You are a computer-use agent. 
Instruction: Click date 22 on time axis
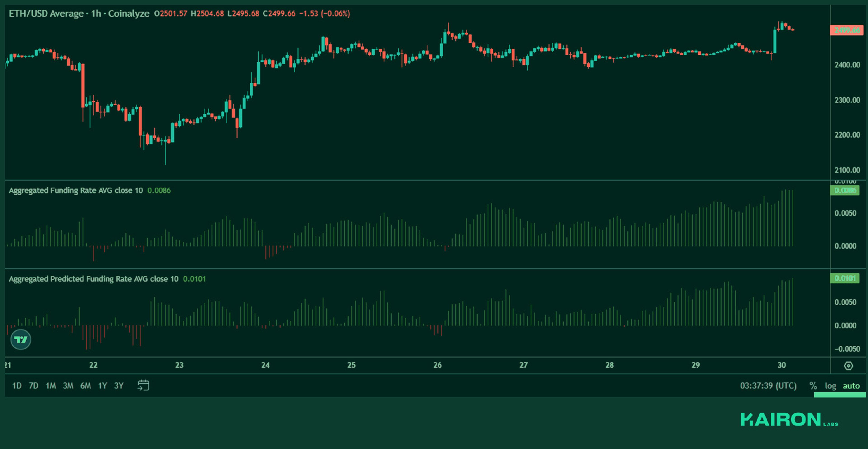[93, 365]
